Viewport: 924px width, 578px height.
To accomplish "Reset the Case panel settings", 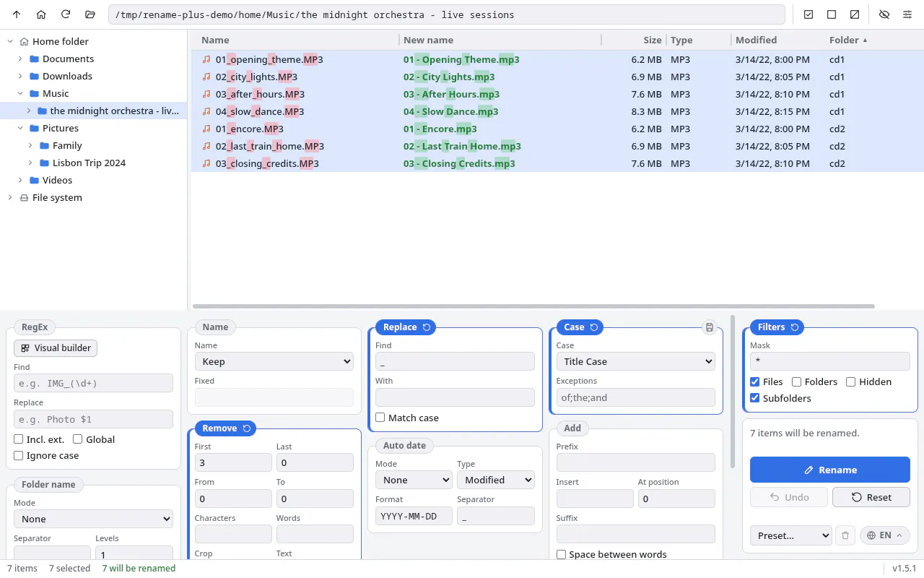I will tap(594, 327).
